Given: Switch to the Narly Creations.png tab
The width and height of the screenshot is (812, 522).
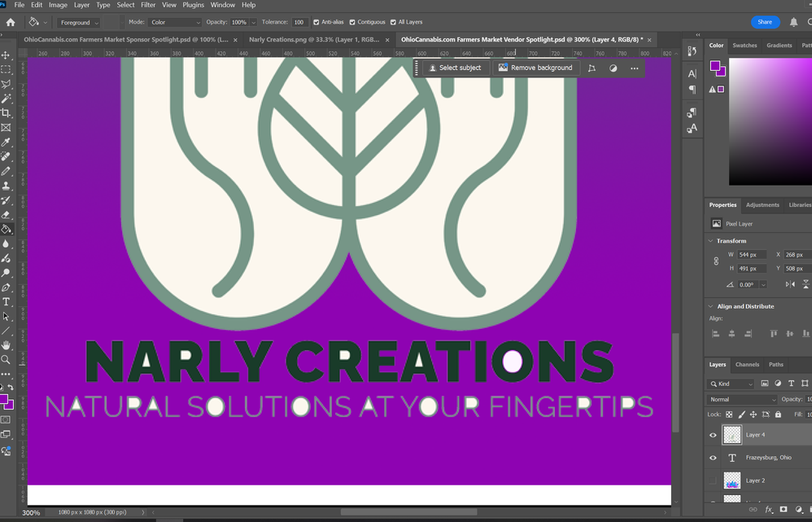Looking at the screenshot, I should (x=314, y=39).
